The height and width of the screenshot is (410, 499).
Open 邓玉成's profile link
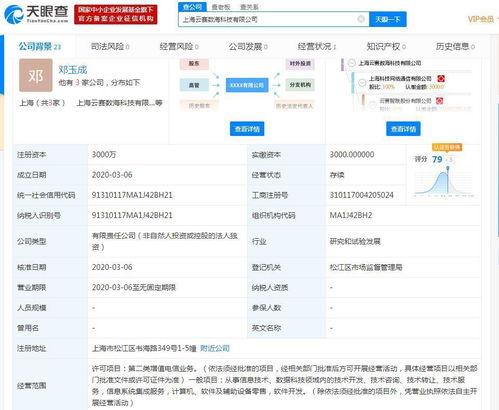click(x=73, y=70)
